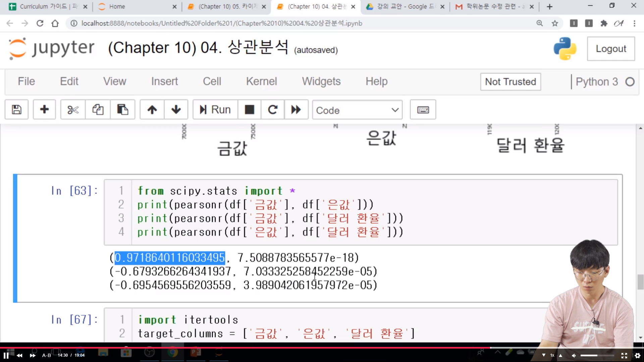The image size is (644, 362).
Task: Pause the video playback
Action: (x=6, y=355)
